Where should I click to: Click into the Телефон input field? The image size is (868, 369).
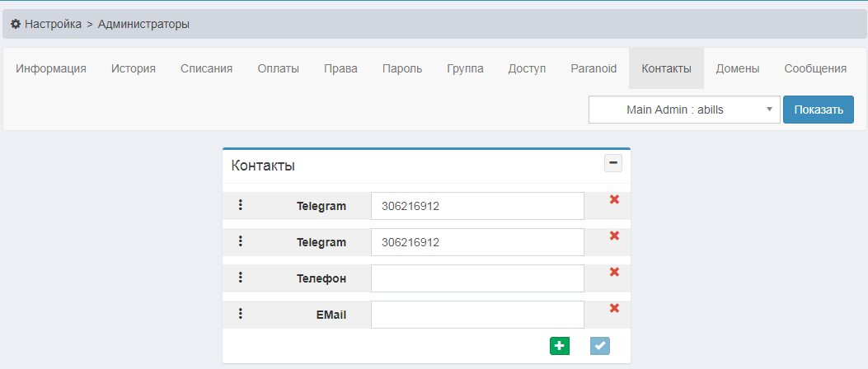pyautogui.click(x=477, y=278)
